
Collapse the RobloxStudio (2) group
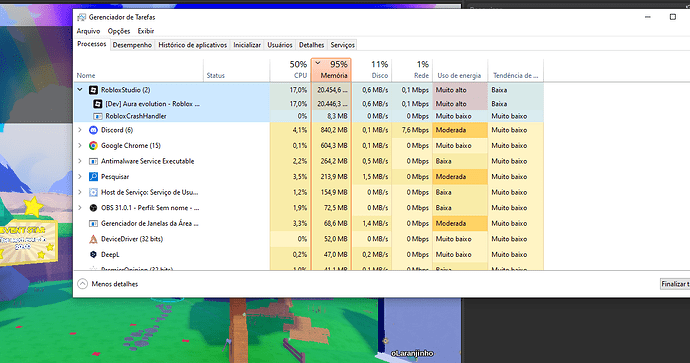click(x=80, y=90)
